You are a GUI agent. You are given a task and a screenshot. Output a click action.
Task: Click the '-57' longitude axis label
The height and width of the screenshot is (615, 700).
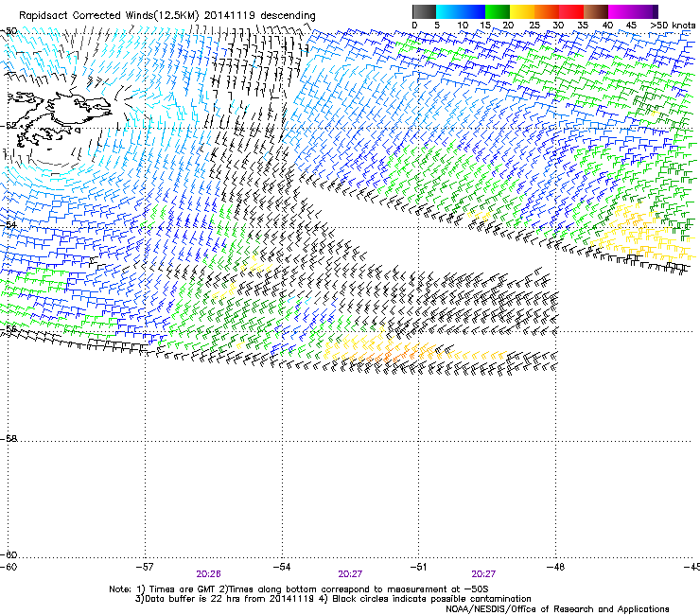pos(145,567)
